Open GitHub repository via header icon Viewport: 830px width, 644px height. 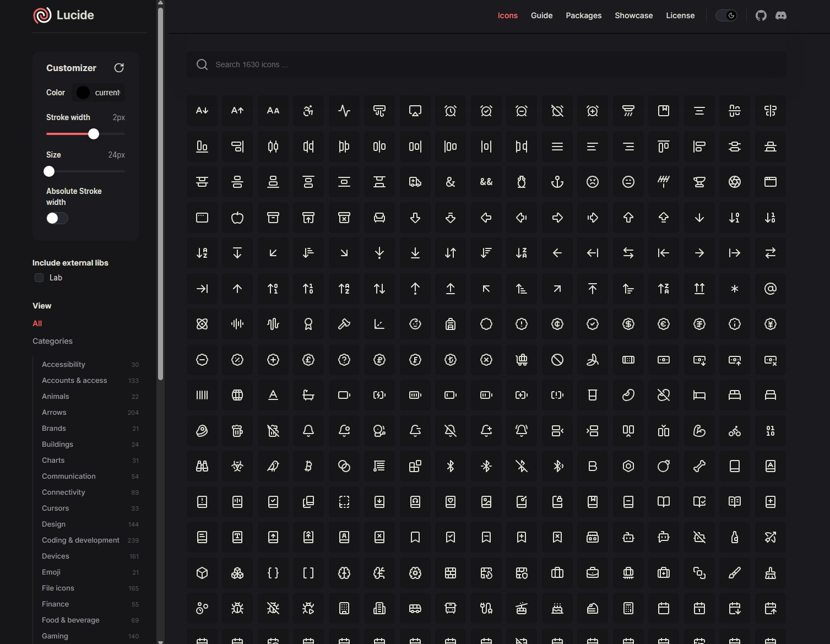(761, 15)
